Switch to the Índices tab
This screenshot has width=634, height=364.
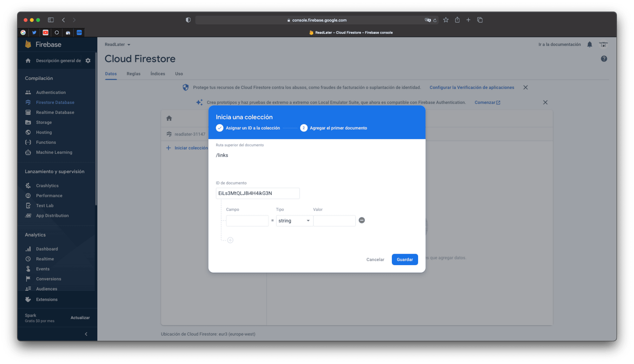pos(158,73)
